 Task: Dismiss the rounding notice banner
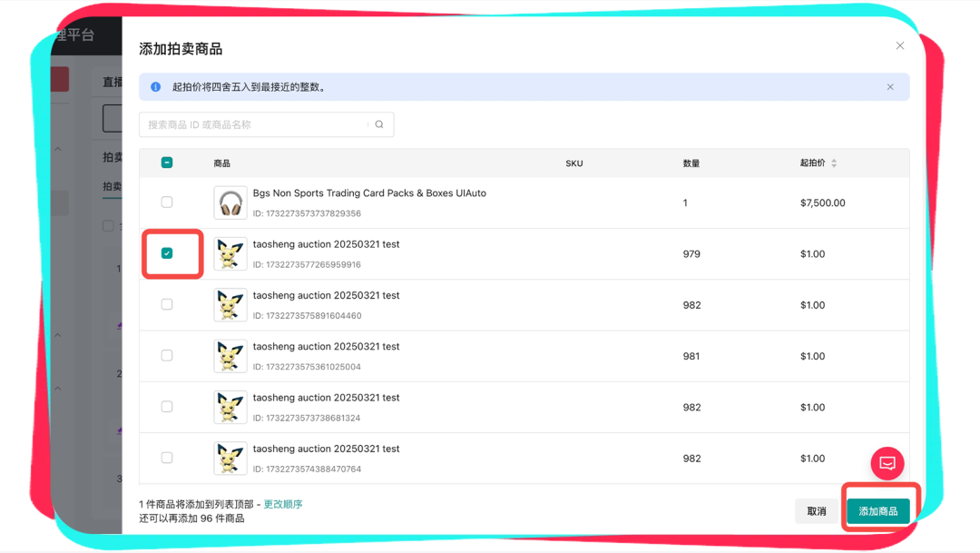(890, 87)
